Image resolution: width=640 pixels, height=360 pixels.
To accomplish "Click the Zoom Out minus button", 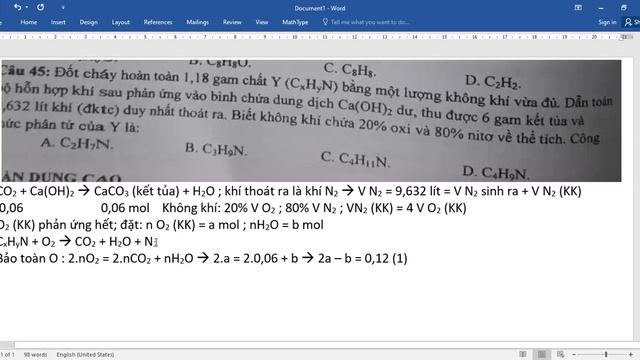I will click(x=573, y=354).
